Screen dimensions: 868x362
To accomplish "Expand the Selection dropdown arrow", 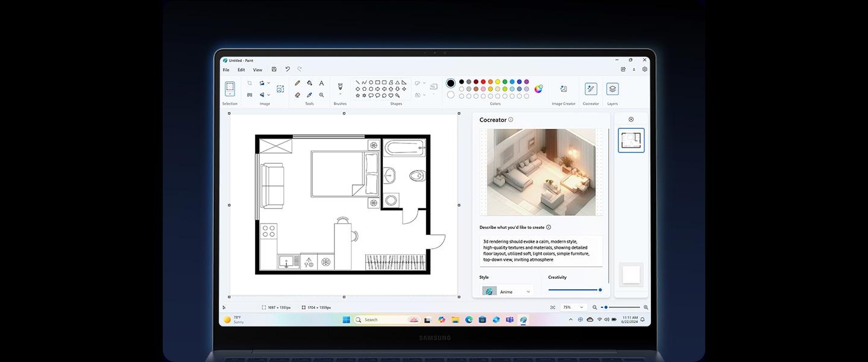I will coord(230,94).
